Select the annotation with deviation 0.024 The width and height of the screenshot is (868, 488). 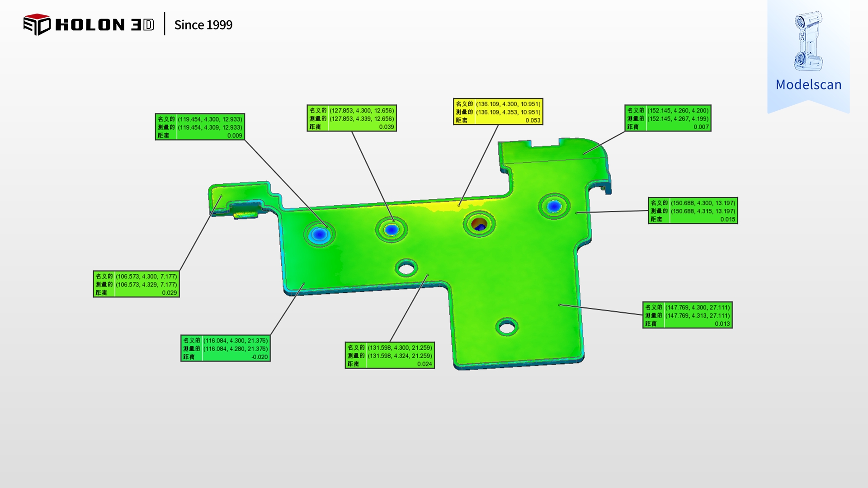point(390,355)
